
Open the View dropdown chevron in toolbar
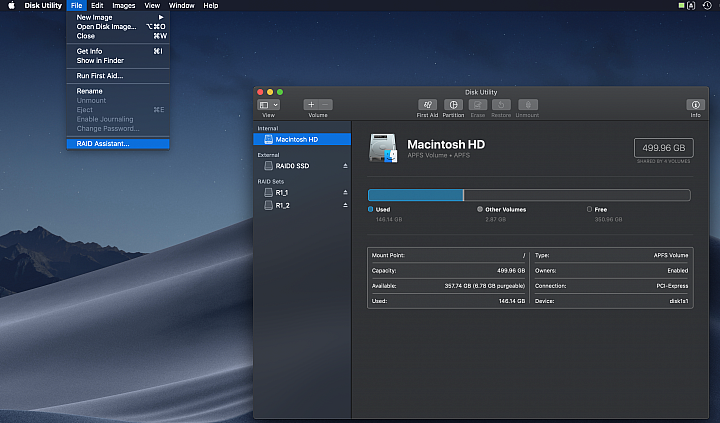tap(276, 105)
